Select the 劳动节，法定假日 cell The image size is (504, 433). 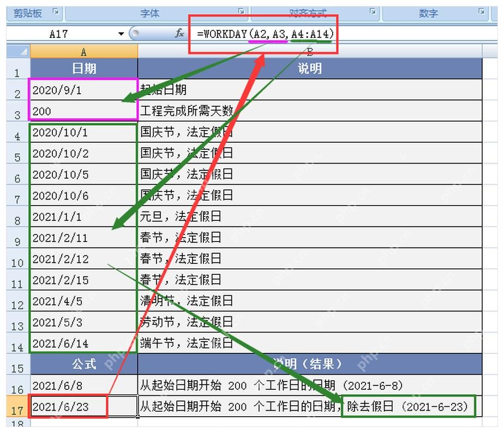(x=310, y=322)
